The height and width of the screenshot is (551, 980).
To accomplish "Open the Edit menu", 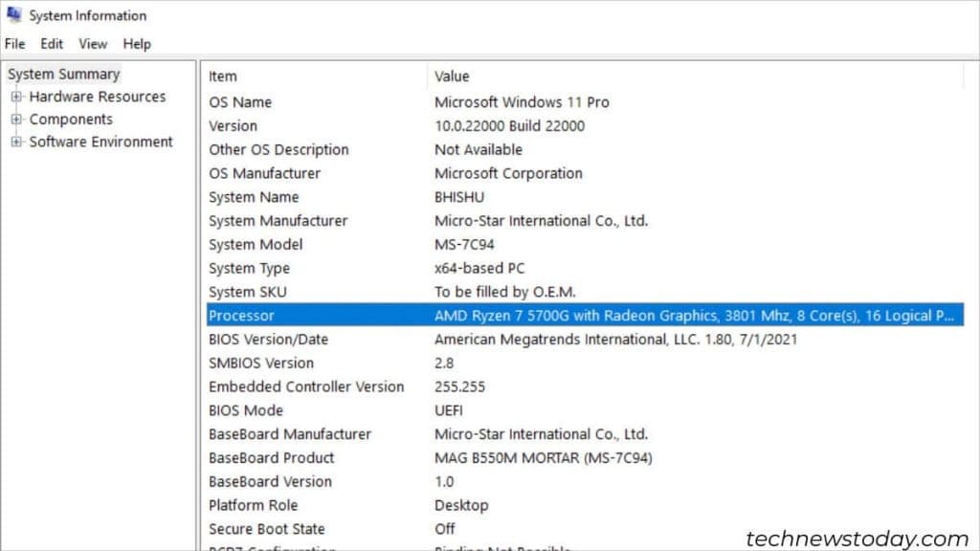I will (51, 43).
